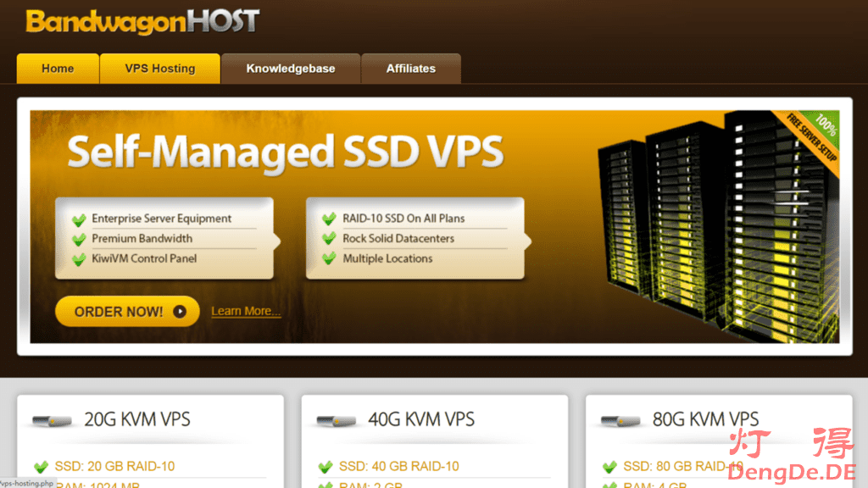The width and height of the screenshot is (868, 488).
Task: Click the green checkmark beside Enterprise Server Equipment
Action: coord(79,218)
